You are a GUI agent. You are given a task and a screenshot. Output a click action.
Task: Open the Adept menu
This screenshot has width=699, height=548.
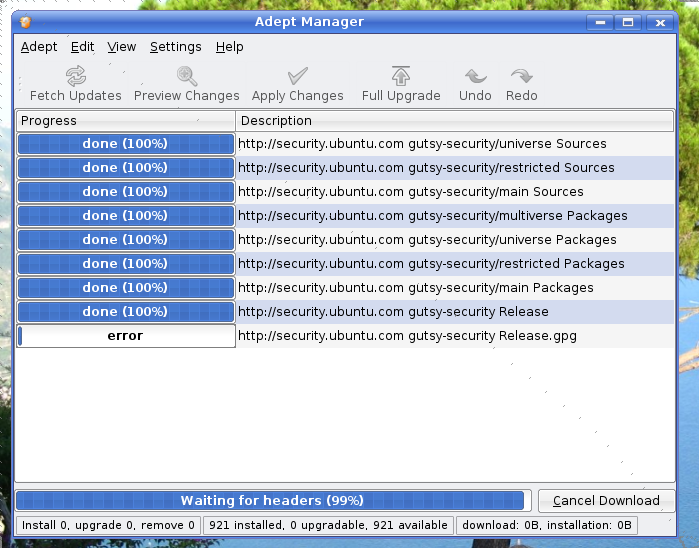(x=39, y=47)
